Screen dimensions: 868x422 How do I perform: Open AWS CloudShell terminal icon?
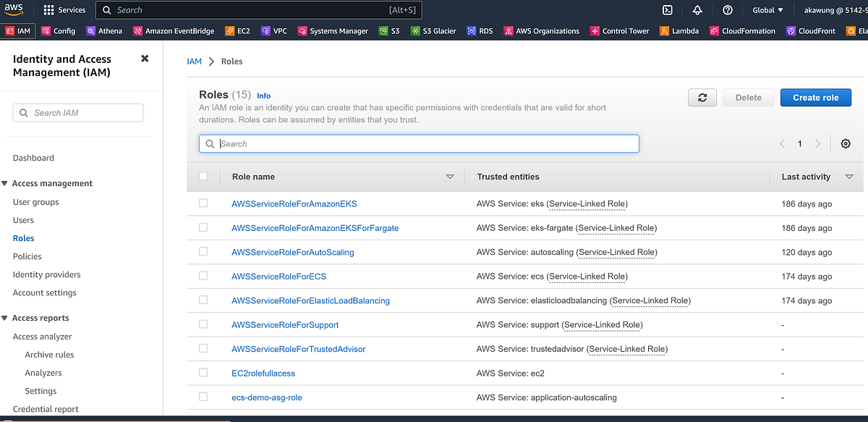(667, 10)
